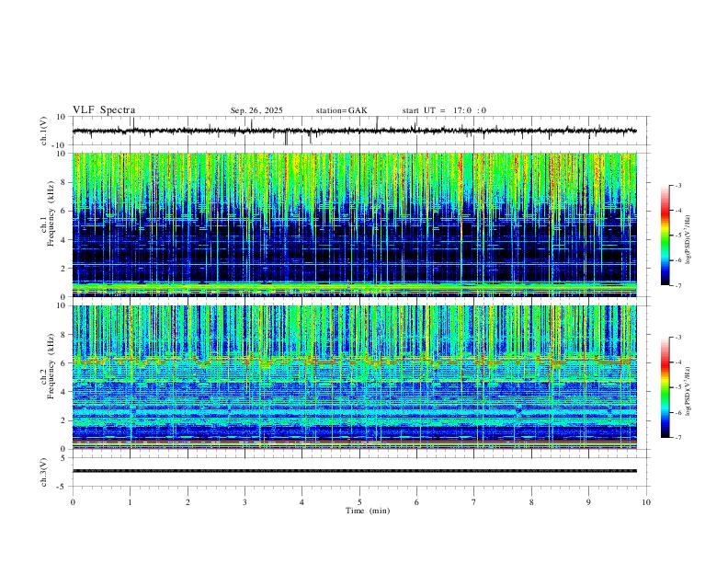Click the 'station=GAK' label
The image size is (728, 563).
point(341,110)
